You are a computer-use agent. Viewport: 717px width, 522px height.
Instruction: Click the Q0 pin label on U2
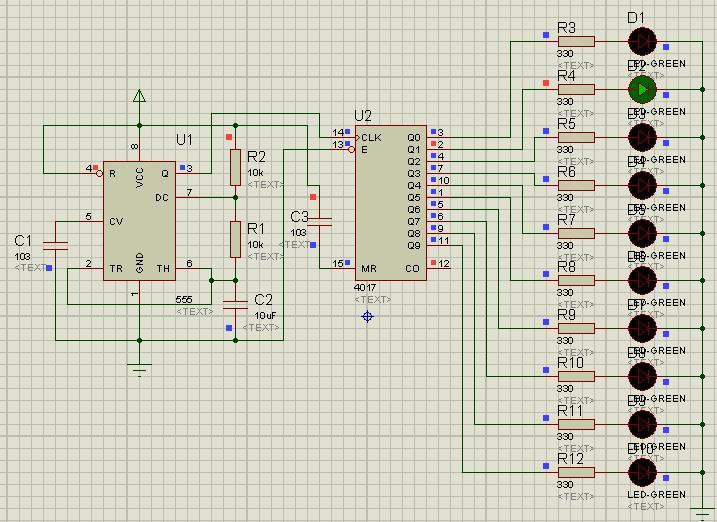(x=414, y=138)
